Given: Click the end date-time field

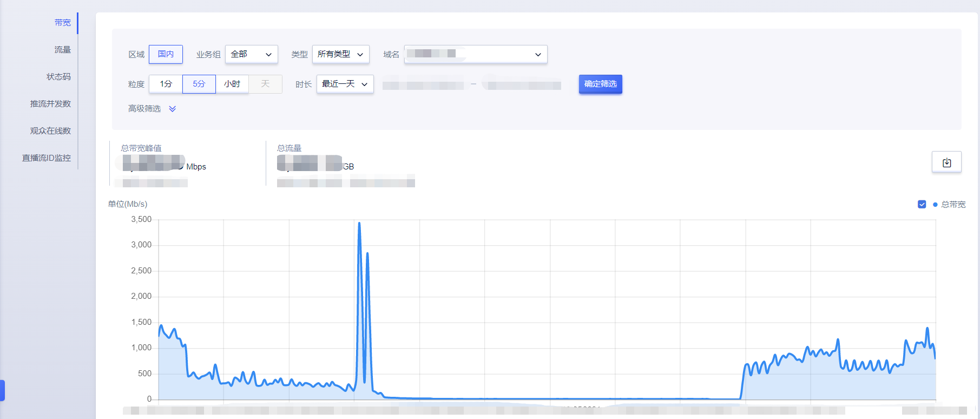Looking at the screenshot, I should pos(522,85).
